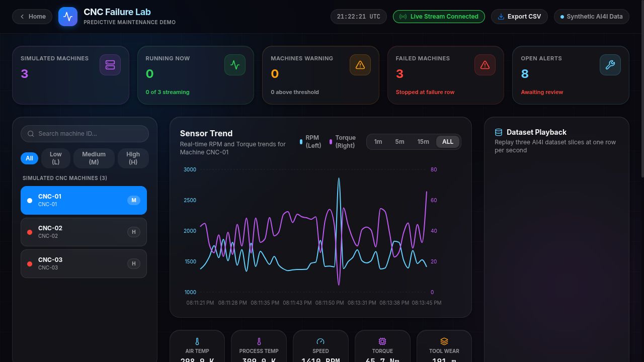644x362 pixels.
Task: Switch chart range to 1m
Action: tap(378, 142)
